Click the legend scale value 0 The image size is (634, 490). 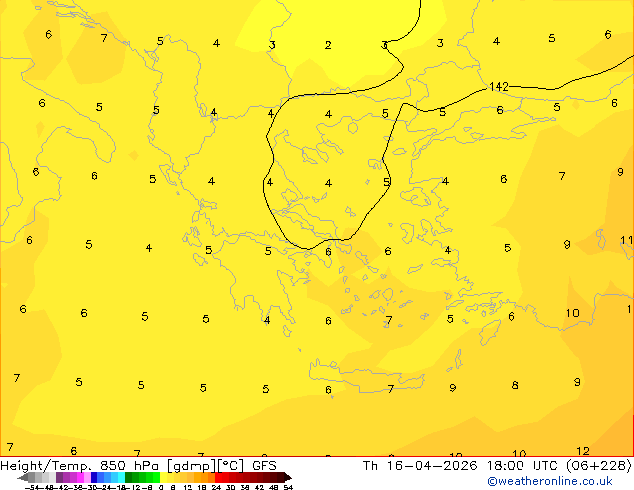[161, 488]
